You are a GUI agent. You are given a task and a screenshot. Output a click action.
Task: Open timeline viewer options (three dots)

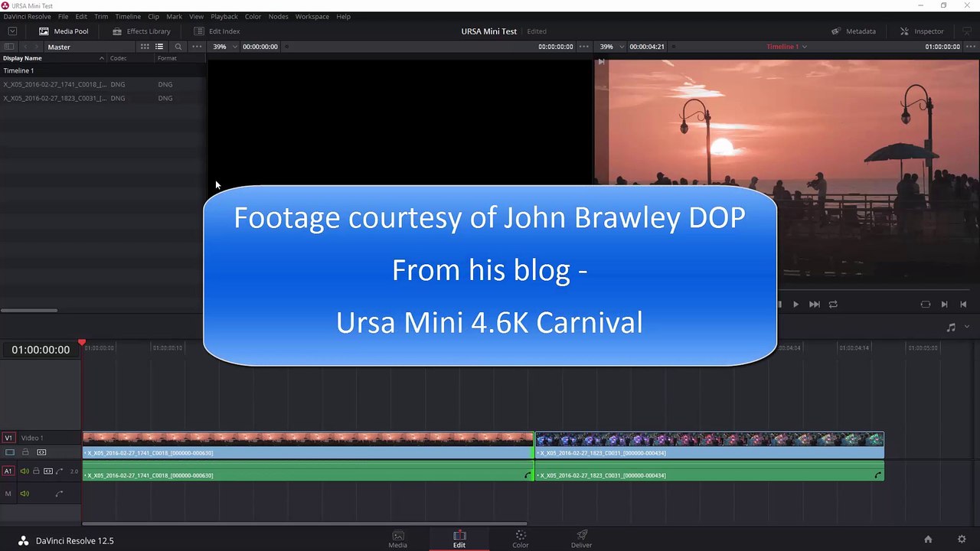click(970, 47)
